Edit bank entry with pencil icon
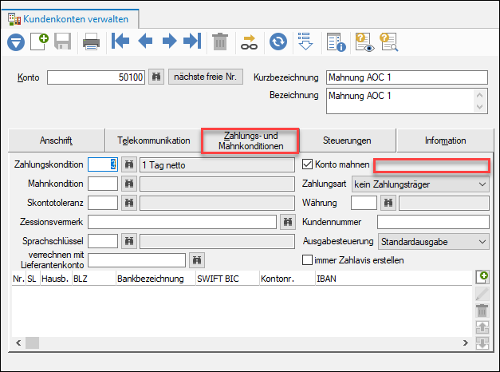This screenshot has width=500, height=372. click(482, 294)
